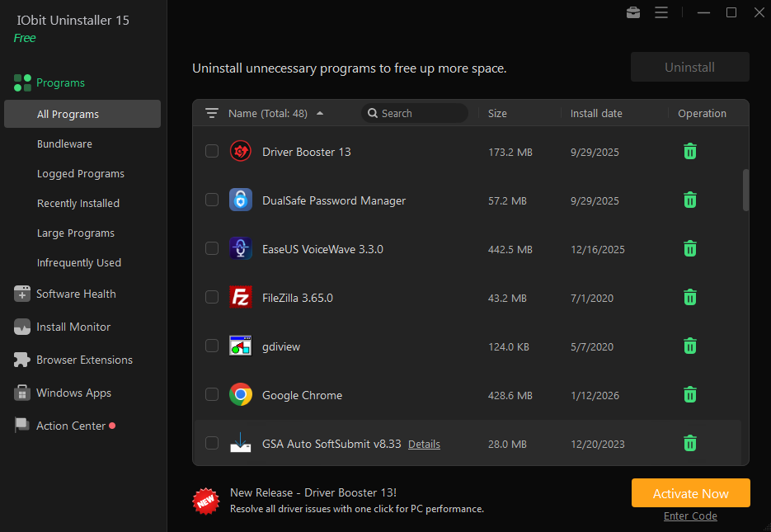Open the hamburger options menu in title bar
This screenshot has height=532, width=771.
pos(661,12)
